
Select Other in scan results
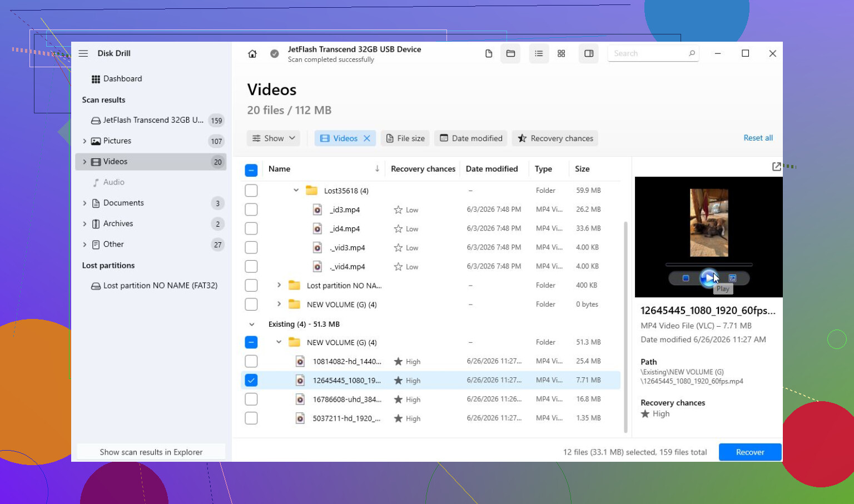pyautogui.click(x=151, y=244)
